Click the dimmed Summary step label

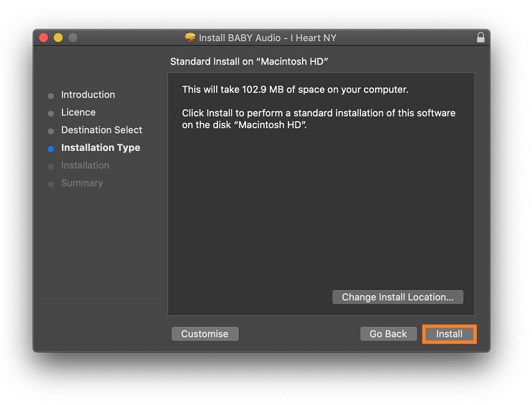tap(82, 183)
